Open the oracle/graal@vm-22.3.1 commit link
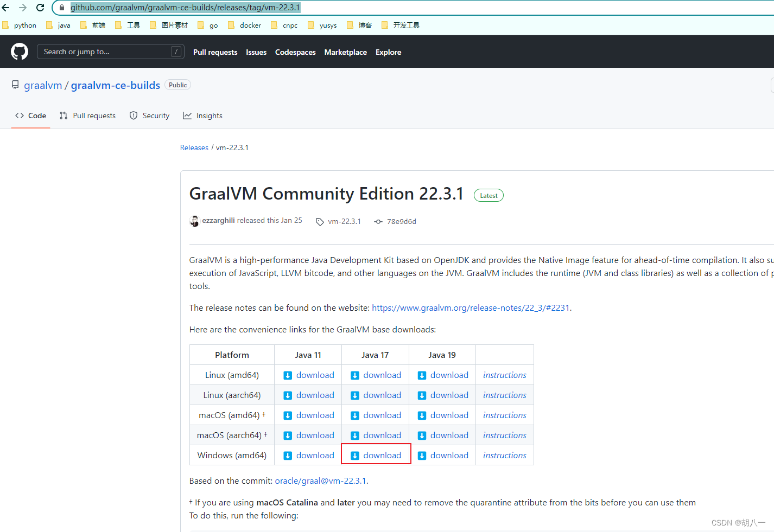Screen dimensions: 774x532 (x=321, y=481)
